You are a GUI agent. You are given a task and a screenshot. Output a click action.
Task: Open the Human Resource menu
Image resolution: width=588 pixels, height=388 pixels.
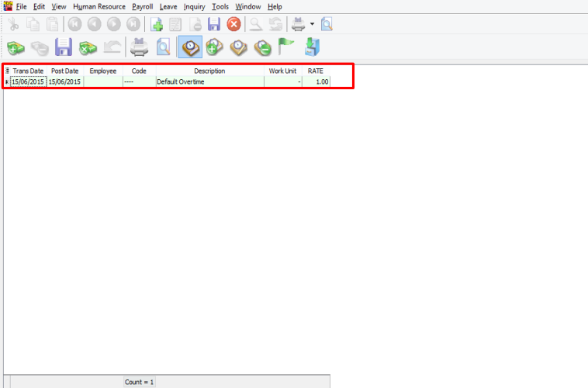tap(99, 6)
